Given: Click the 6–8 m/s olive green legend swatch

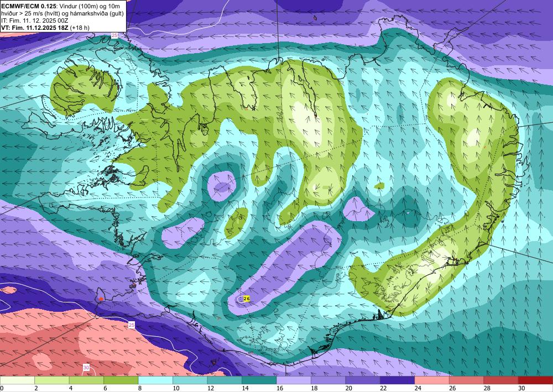Looking at the screenshot, I should [121, 380].
